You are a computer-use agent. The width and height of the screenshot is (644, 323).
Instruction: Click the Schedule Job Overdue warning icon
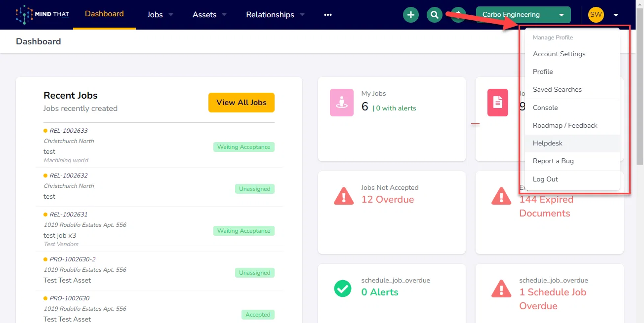(x=501, y=288)
